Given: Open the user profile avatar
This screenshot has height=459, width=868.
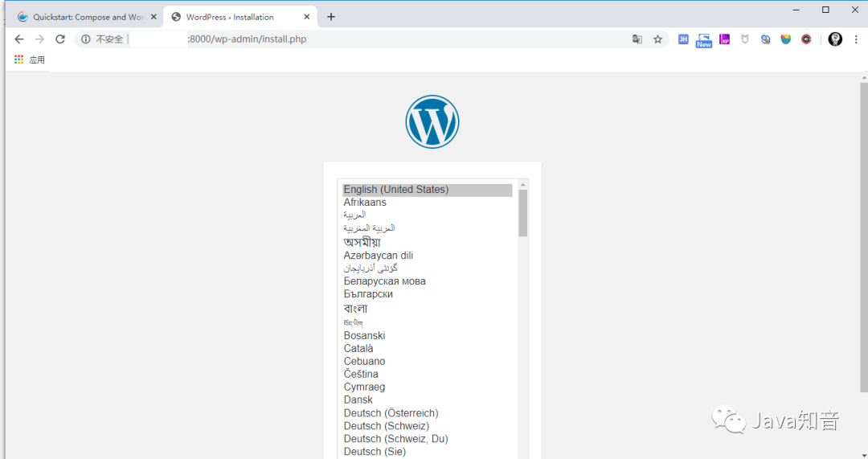Looking at the screenshot, I should (835, 39).
